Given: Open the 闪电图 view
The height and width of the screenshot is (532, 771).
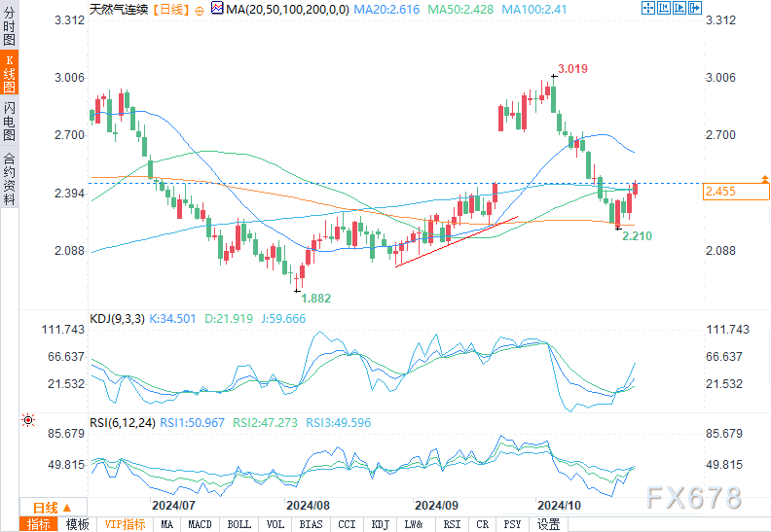Looking at the screenshot, I should pyautogui.click(x=9, y=121).
